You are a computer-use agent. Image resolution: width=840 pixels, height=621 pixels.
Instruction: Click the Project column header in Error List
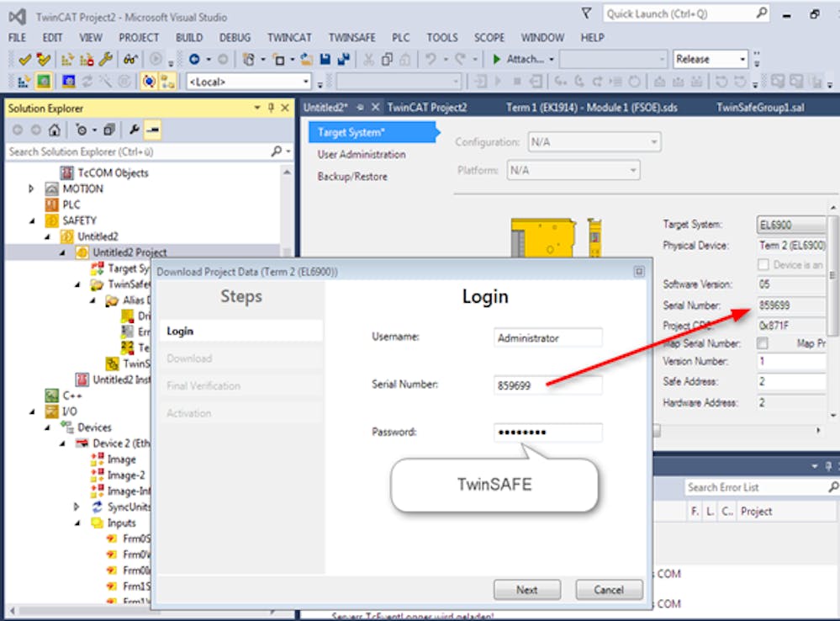(786, 512)
